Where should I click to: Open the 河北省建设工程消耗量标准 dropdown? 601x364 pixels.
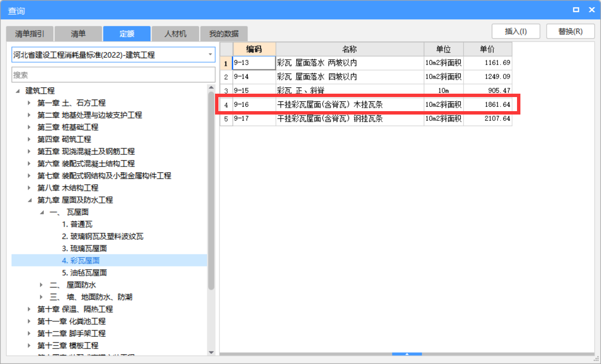pos(210,55)
